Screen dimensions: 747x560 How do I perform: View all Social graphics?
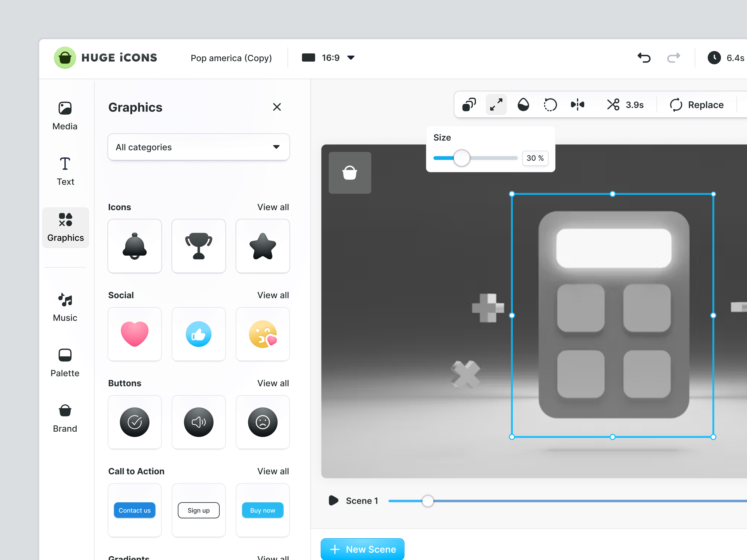coord(273,295)
